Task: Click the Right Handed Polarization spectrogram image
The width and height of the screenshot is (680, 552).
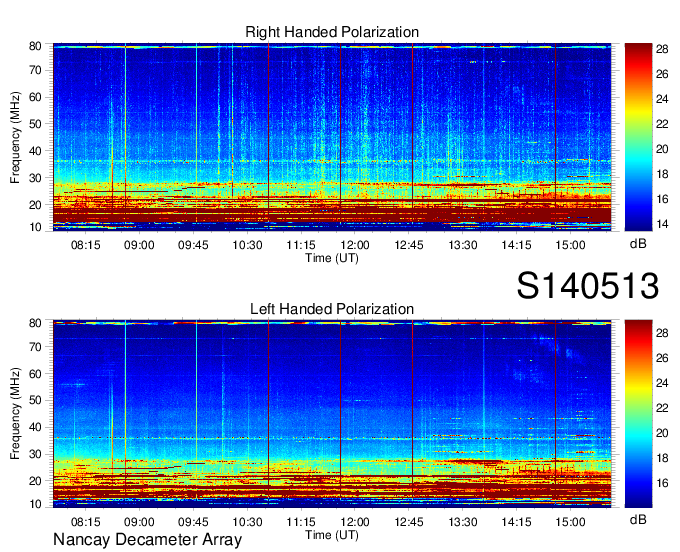Action: pyautogui.click(x=332, y=137)
